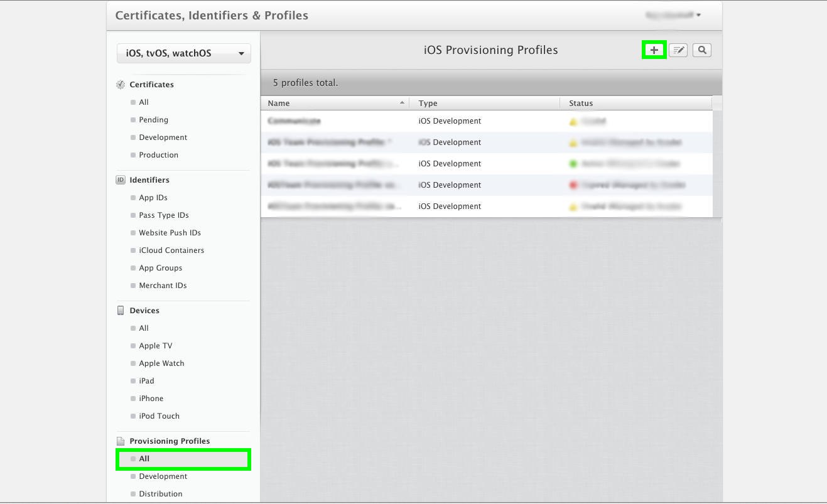Select All under Certificates
827x504 pixels.
point(144,102)
